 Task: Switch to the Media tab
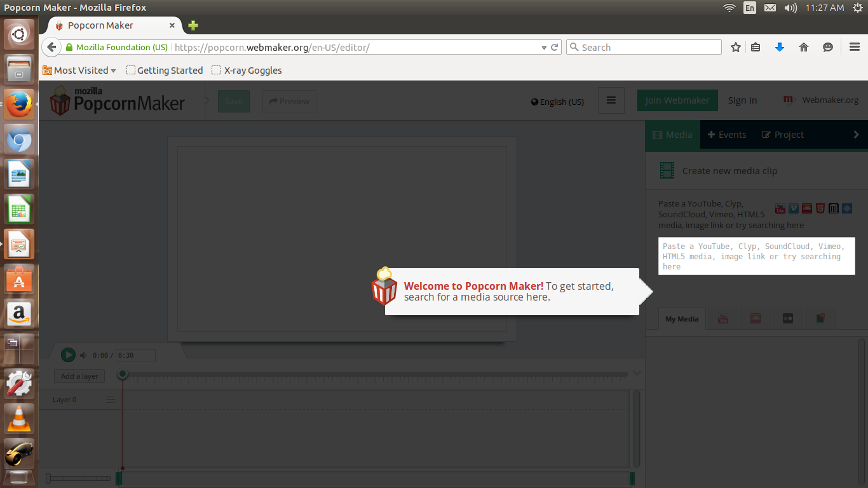(x=673, y=135)
